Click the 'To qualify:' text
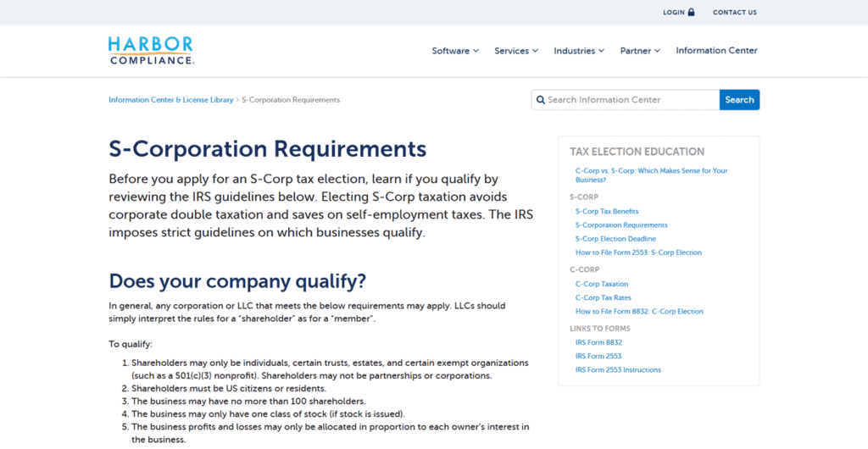 tap(130, 345)
